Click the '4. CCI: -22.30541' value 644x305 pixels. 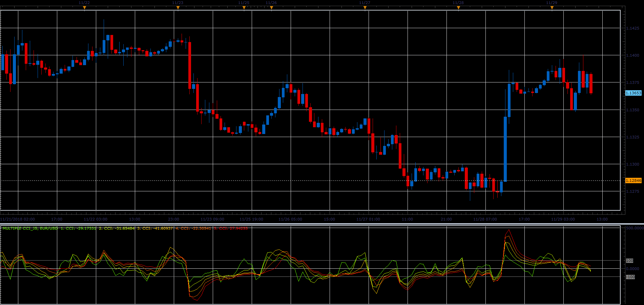point(193,228)
